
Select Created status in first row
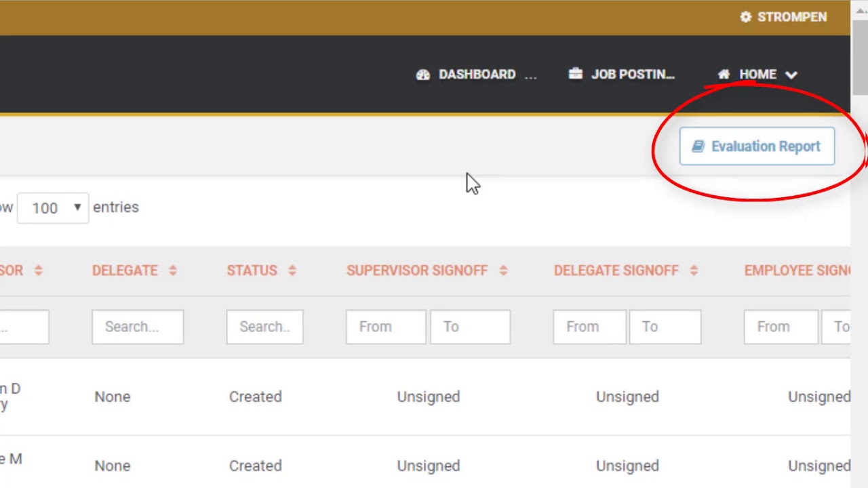point(256,396)
